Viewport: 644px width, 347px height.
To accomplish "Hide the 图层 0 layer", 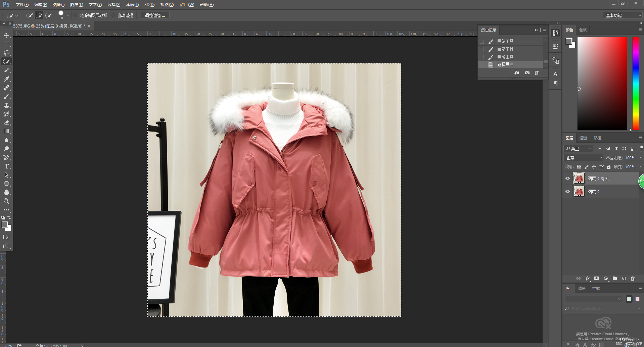I will point(567,192).
